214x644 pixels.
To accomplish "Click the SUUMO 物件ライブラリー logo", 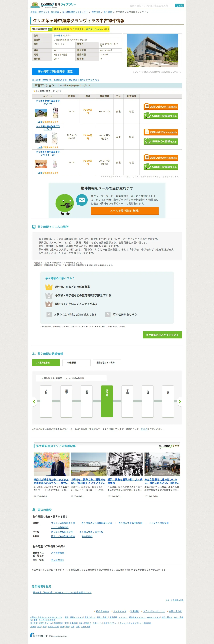I will [x=53, y=5].
